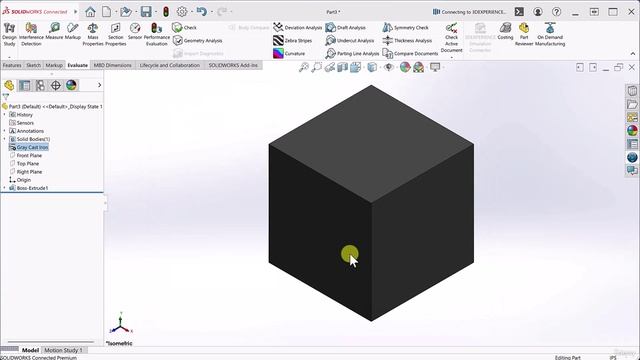Open the Design Study tool
This screenshot has width=640, height=360.
(9, 34)
